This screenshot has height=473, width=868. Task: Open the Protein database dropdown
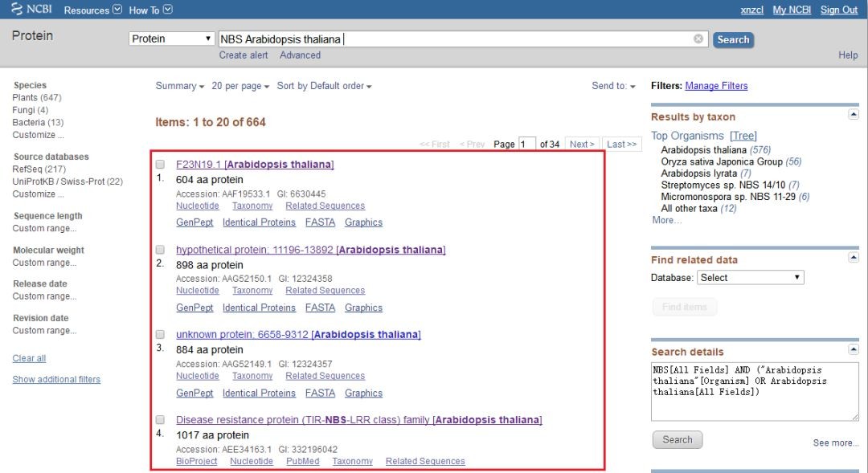tap(172, 39)
